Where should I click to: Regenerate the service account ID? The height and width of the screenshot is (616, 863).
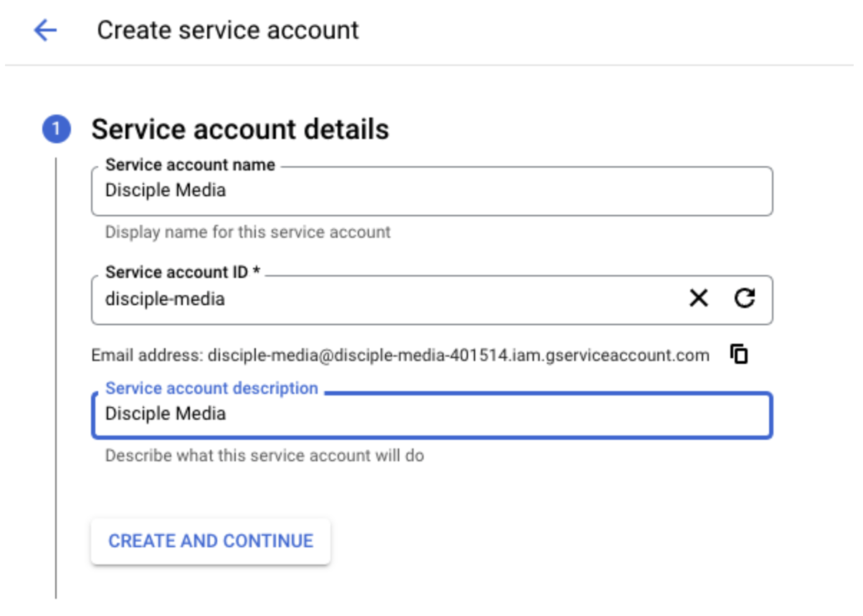point(745,299)
